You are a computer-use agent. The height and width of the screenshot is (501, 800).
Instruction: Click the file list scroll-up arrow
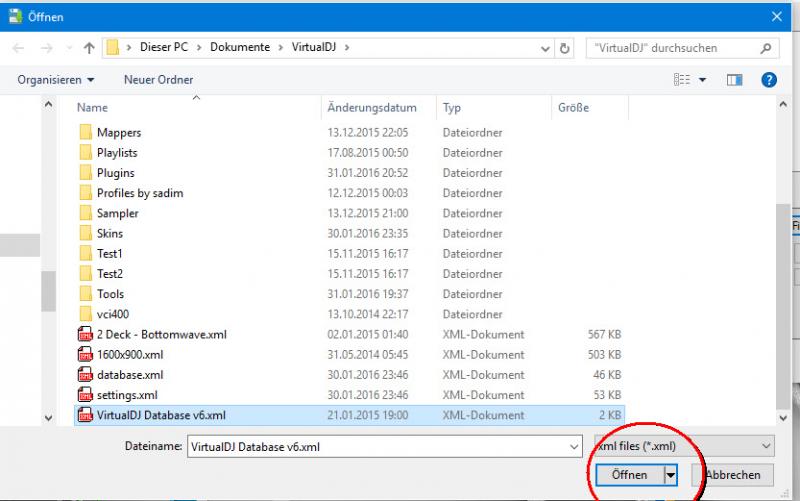[783, 105]
